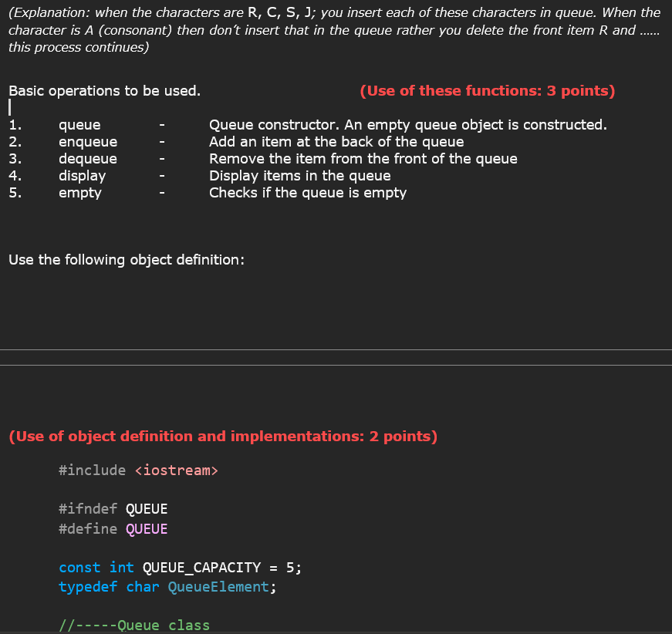Click the word queue in list item 1

79,124
